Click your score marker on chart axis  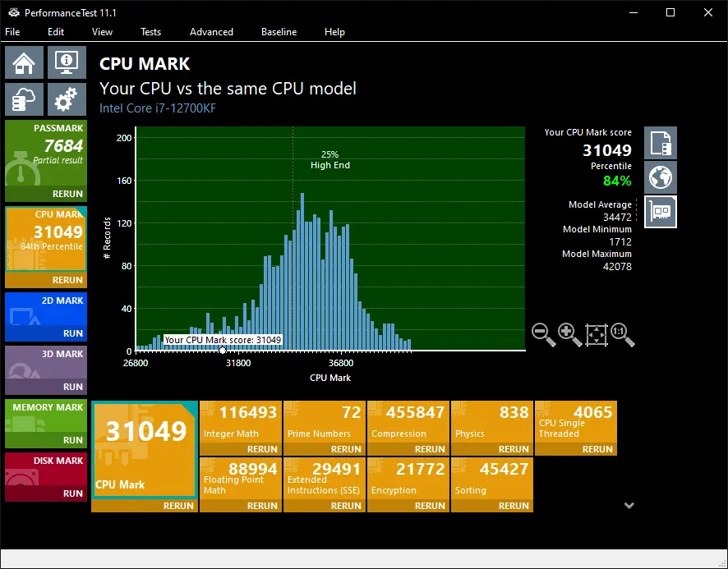click(223, 351)
